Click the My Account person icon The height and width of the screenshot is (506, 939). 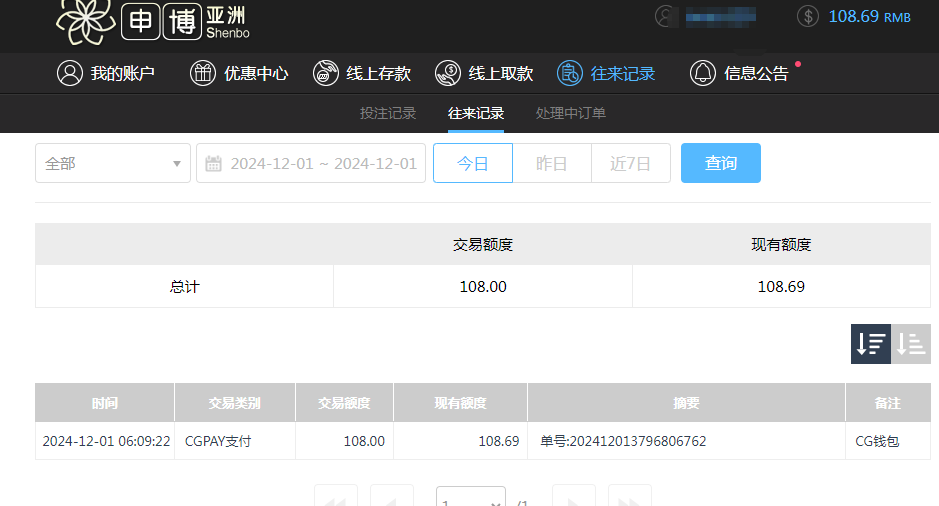pos(69,73)
